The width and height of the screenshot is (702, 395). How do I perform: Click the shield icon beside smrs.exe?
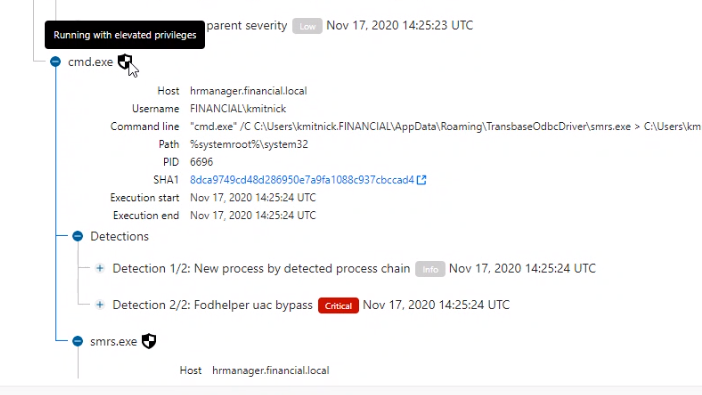tap(149, 341)
